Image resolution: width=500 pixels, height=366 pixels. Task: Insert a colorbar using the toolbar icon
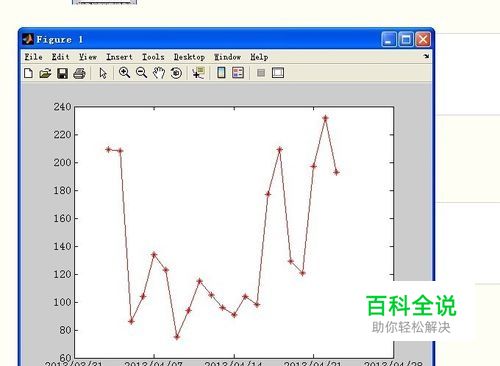tap(221, 72)
